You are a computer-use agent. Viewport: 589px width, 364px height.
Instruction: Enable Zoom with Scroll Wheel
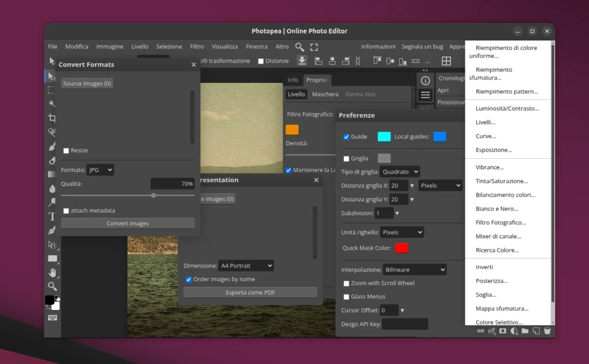[346, 283]
